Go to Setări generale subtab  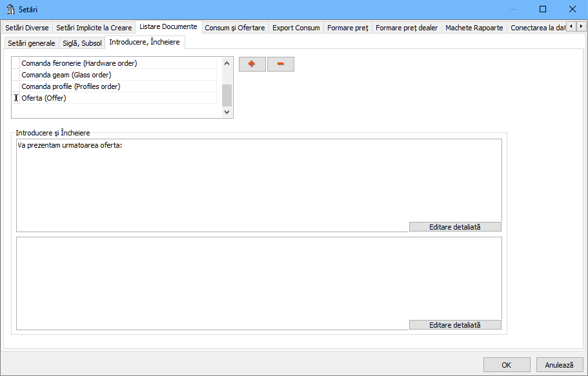pyautogui.click(x=32, y=43)
